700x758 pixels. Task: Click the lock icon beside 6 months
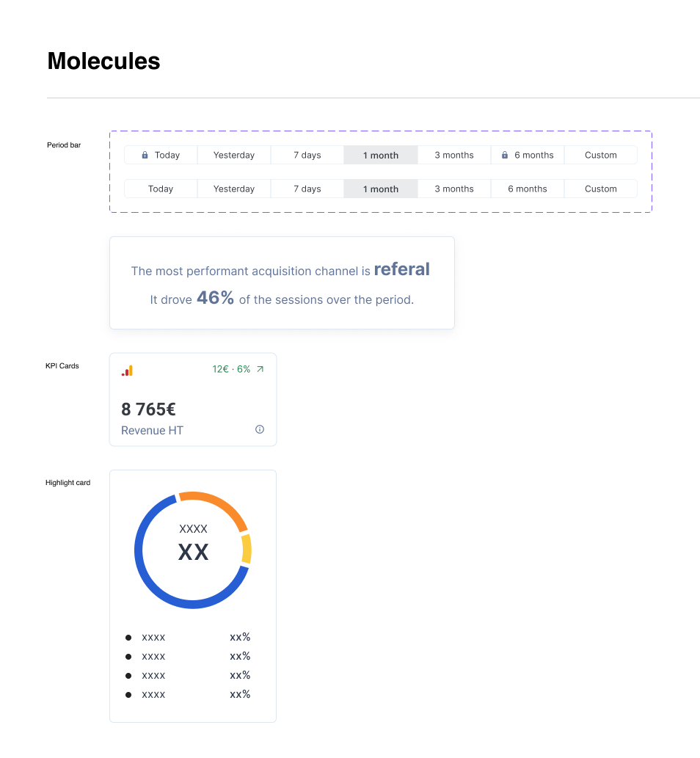505,156
